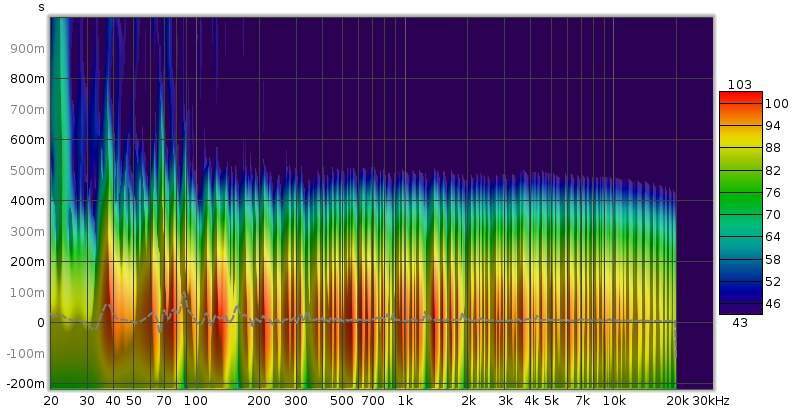Select the "-100m" time axis label
Screen dimensions: 800x412
25,353
